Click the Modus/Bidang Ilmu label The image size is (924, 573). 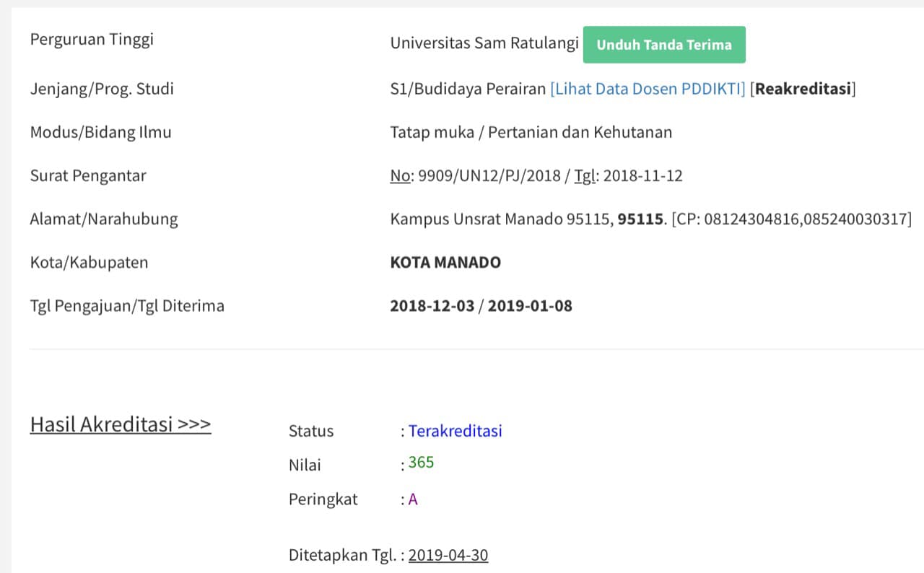pos(100,133)
